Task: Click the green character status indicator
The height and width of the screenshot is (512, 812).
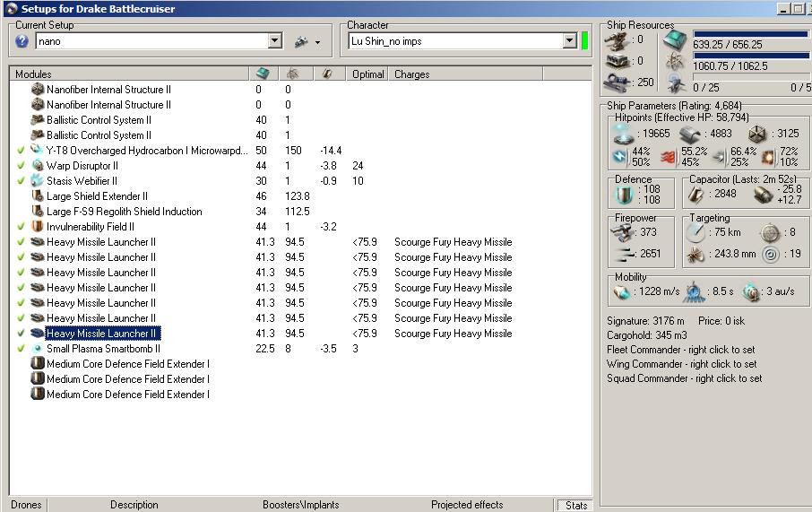Action: click(584, 40)
